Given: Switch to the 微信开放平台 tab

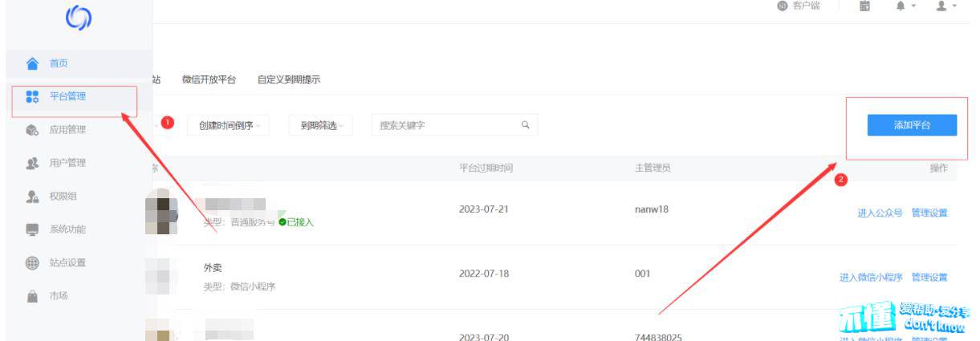Looking at the screenshot, I should coord(209,80).
